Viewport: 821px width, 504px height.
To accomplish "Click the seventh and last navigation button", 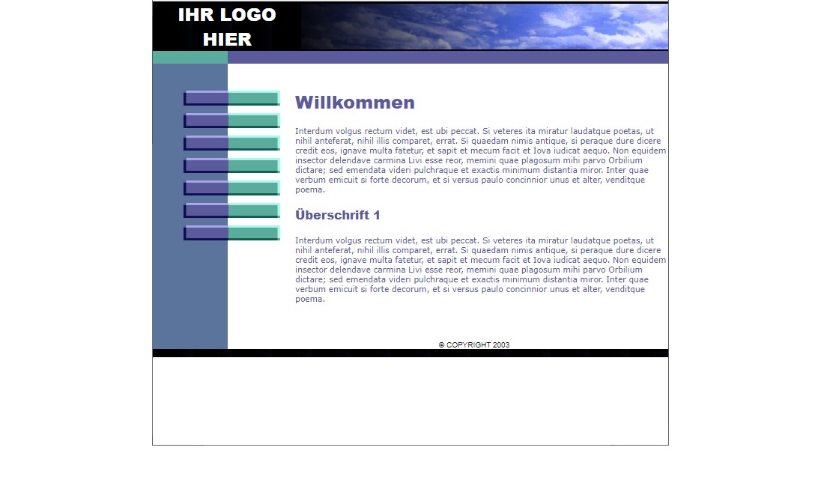I will tap(231, 233).
